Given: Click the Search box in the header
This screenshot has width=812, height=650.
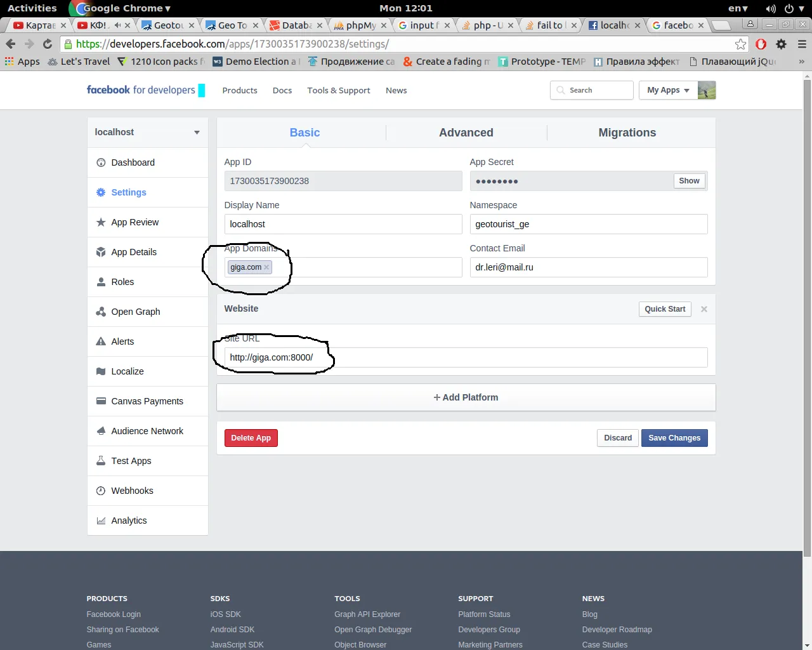Looking at the screenshot, I should pyautogui.click(x=592, y=90).
